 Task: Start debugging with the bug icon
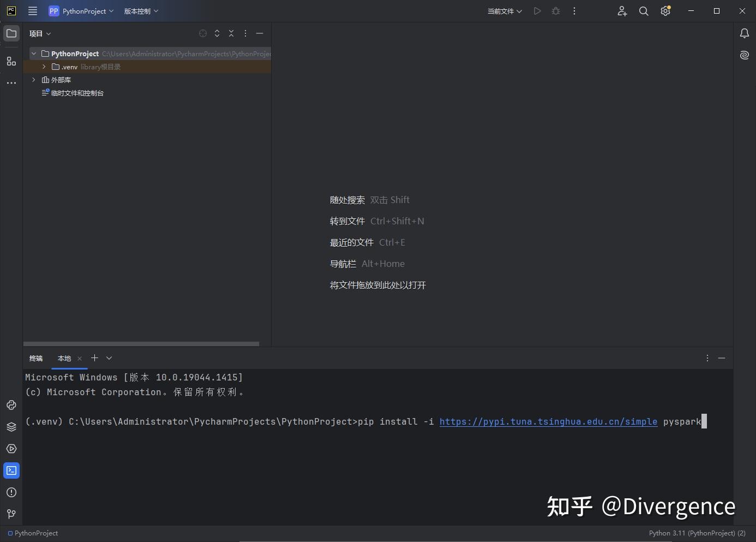pos(556,11)
